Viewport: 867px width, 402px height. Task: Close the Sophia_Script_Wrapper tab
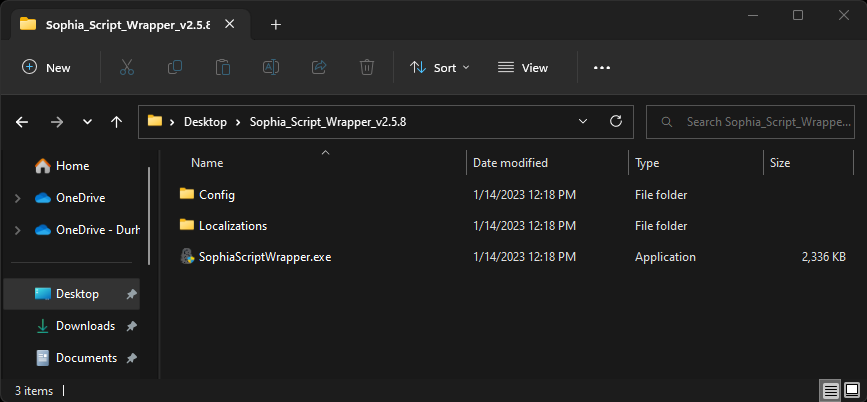coord(229,24)
